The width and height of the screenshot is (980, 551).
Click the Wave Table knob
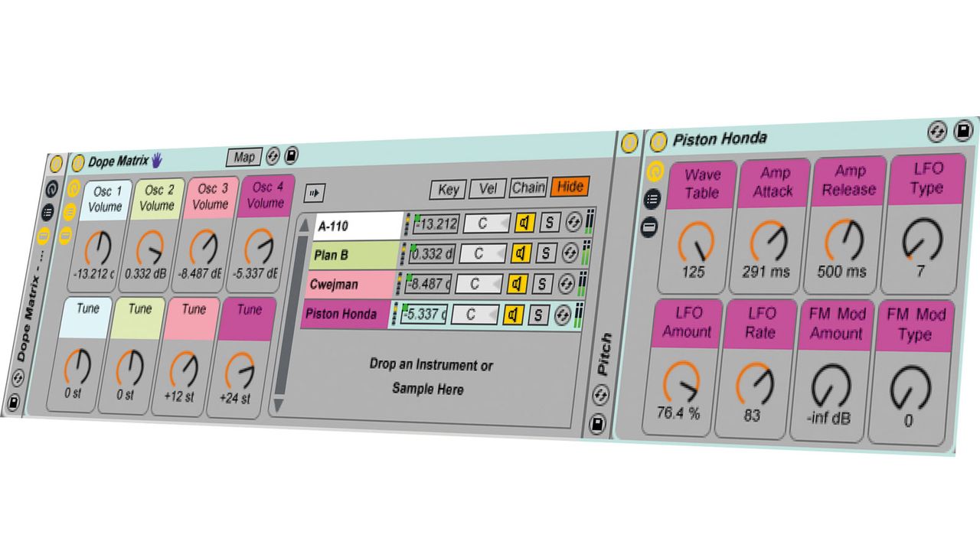[697, 240]
